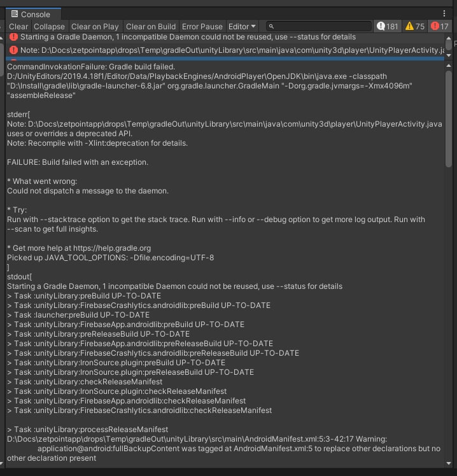
Task: Click the error icon of the Gradle Daemon entry
Action: click(x=13, y=37)
